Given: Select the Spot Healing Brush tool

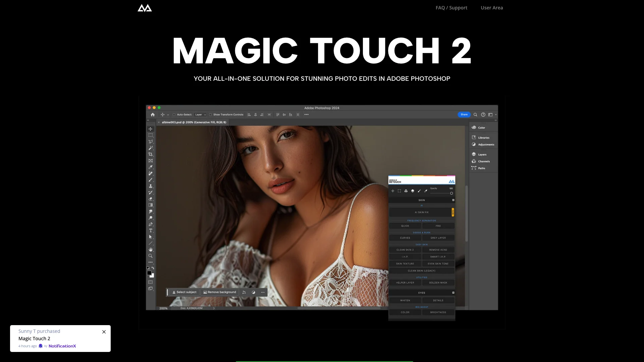Looking at the screenshot, I should coord(151,174).
